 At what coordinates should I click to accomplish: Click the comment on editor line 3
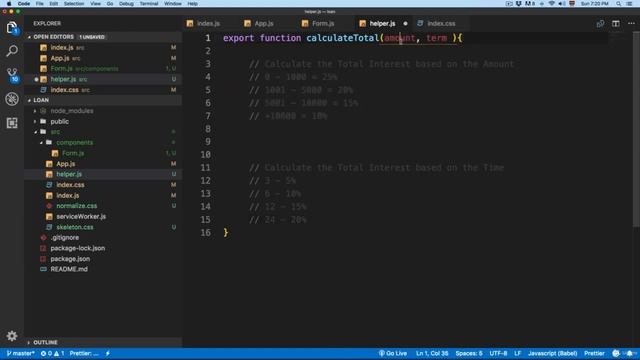coord(381,64)
